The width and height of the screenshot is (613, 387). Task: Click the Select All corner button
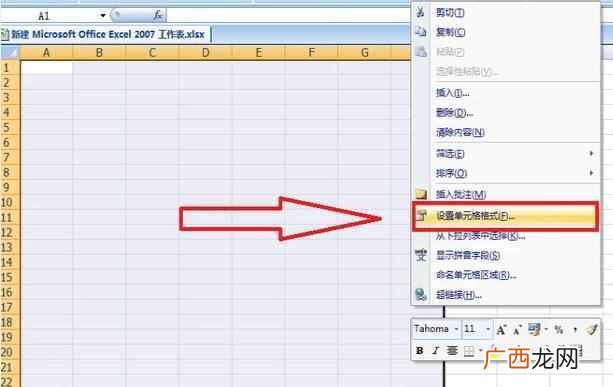[10, 52]
